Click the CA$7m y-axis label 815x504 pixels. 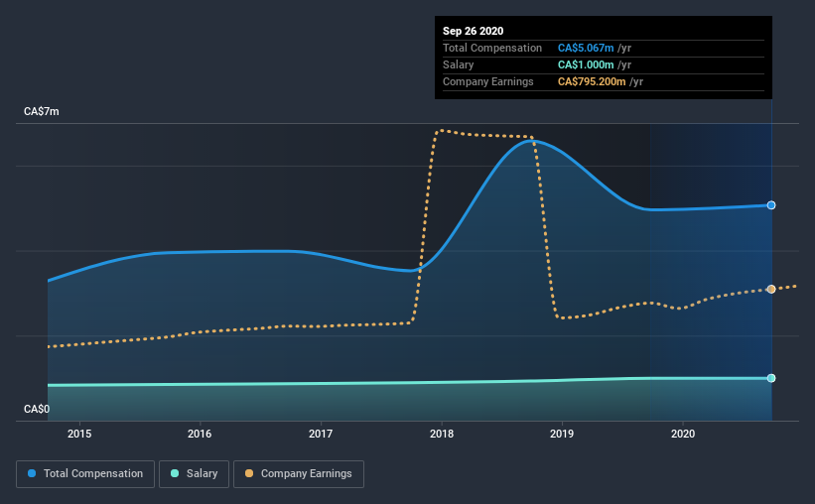[x=42, y=112]
